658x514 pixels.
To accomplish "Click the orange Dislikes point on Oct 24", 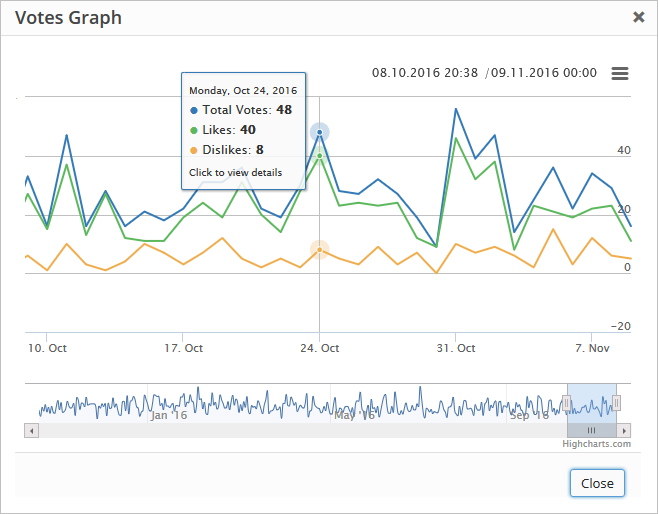I will point(320,250).
